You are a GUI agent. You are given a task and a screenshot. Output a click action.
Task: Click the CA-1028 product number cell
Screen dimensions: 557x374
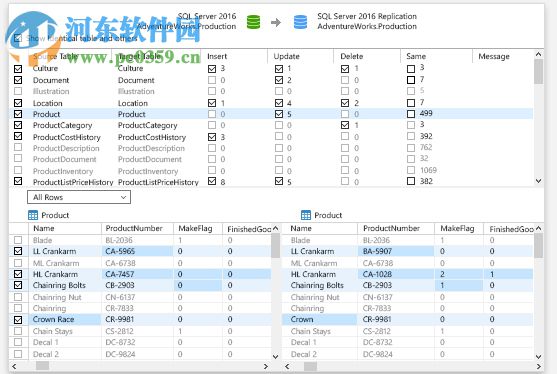pyautogui.click(x=395, y=274)
